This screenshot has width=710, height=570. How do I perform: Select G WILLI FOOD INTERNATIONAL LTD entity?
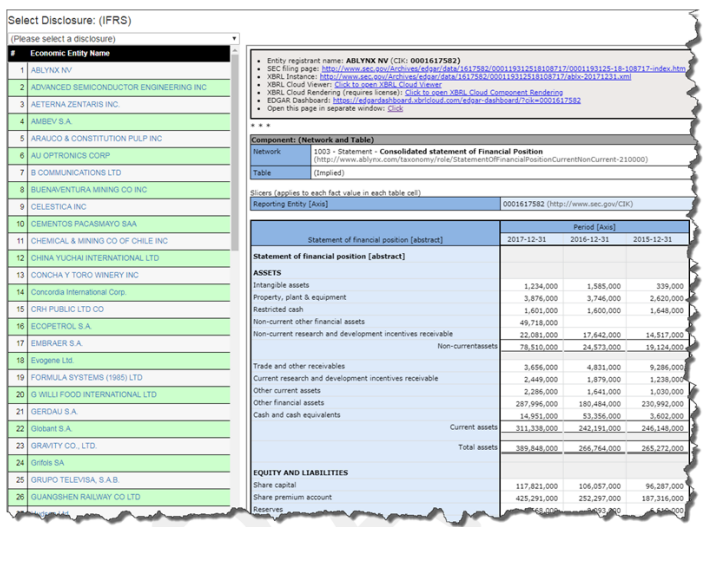pos(94,395)
